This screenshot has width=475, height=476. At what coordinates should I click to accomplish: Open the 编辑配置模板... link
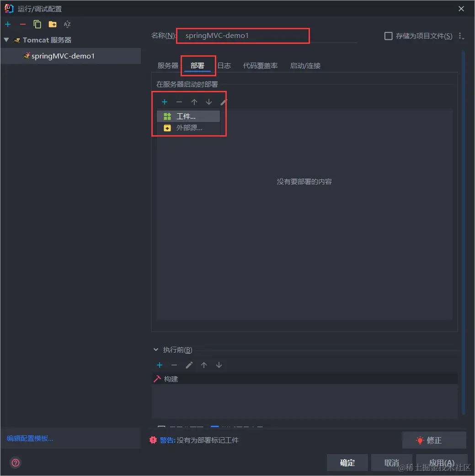tap(30, 439)
